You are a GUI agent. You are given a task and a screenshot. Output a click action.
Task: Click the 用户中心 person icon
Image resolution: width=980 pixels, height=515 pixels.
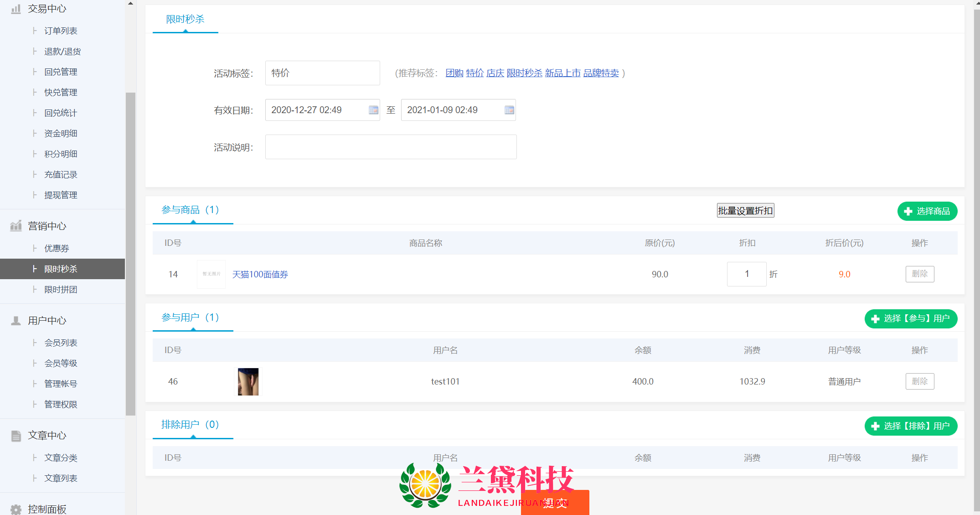click(x=16, y=320)
